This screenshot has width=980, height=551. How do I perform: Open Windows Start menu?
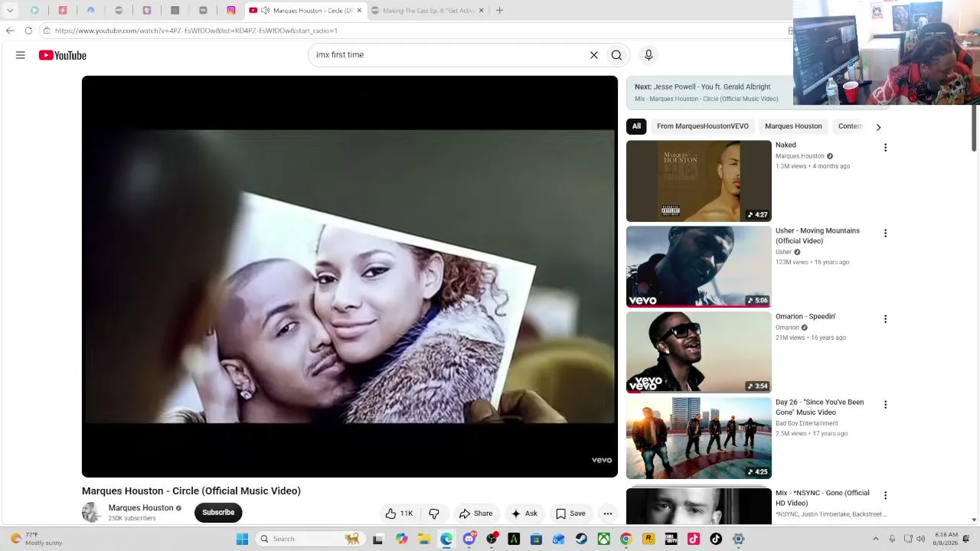pyautogui.click(x=242, y=539)
